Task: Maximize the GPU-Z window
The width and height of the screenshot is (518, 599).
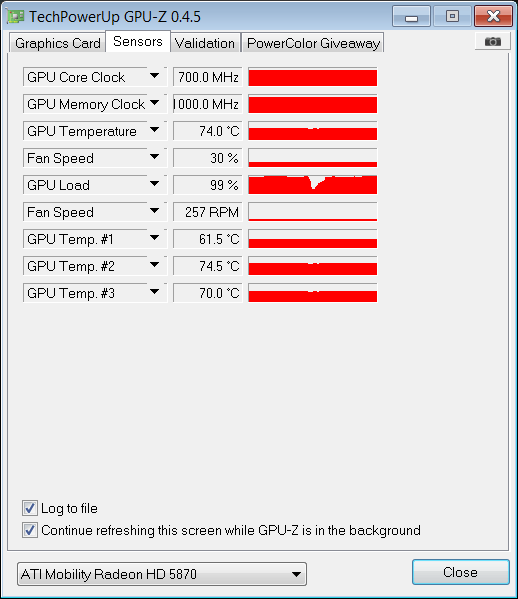Action: (x=452, y=16)
